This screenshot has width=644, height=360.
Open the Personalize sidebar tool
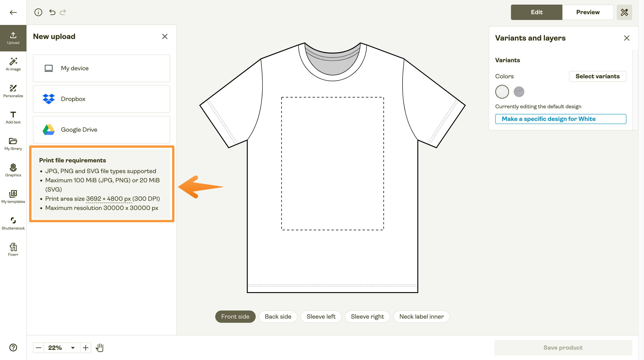(x=13, y=91)
